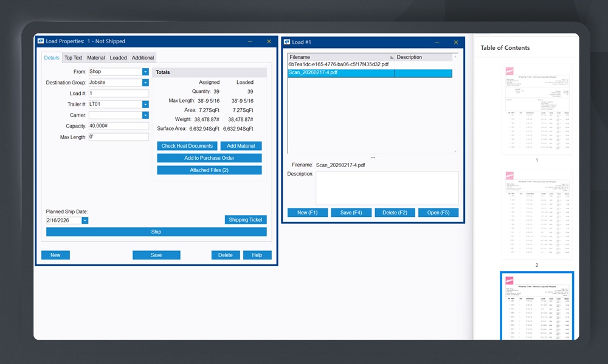Click the app icon in Load Properties title bar
Image resolution: width=608 pixels, height=364 pixels.
(x=41, y=41)
